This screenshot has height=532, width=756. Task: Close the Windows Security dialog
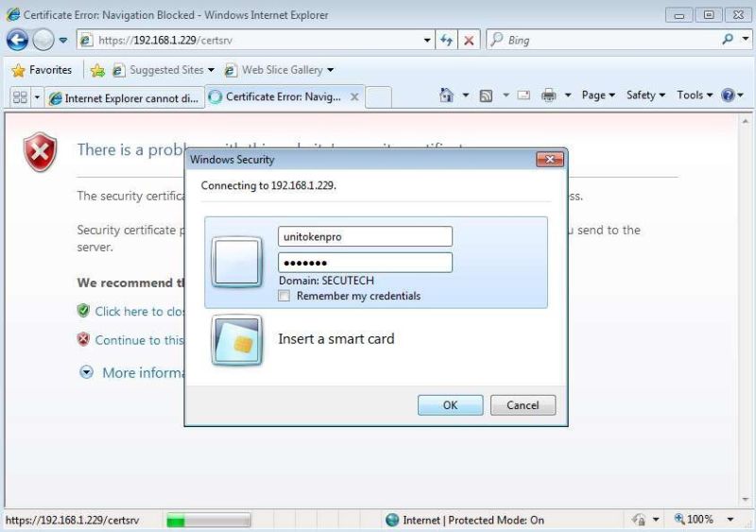tap(550, 160)
